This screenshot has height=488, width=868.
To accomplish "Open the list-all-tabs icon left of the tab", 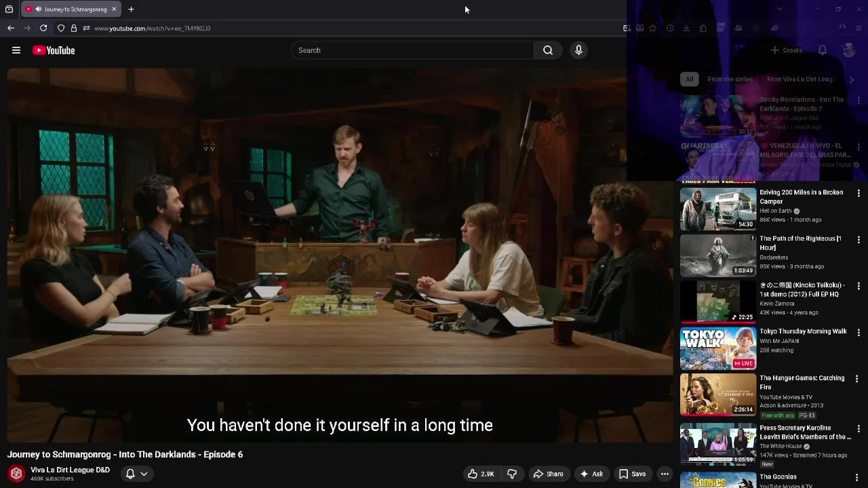I will click(9, 9).
